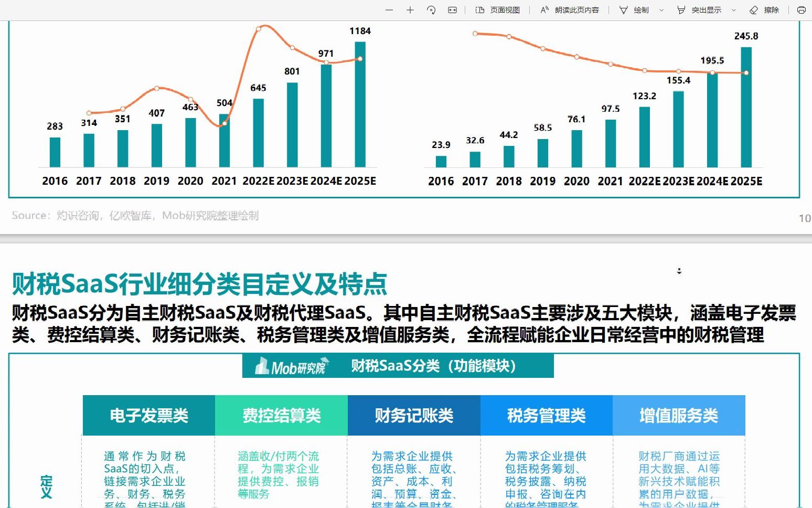Click 2022E label on left chart axis

point(258,181)
